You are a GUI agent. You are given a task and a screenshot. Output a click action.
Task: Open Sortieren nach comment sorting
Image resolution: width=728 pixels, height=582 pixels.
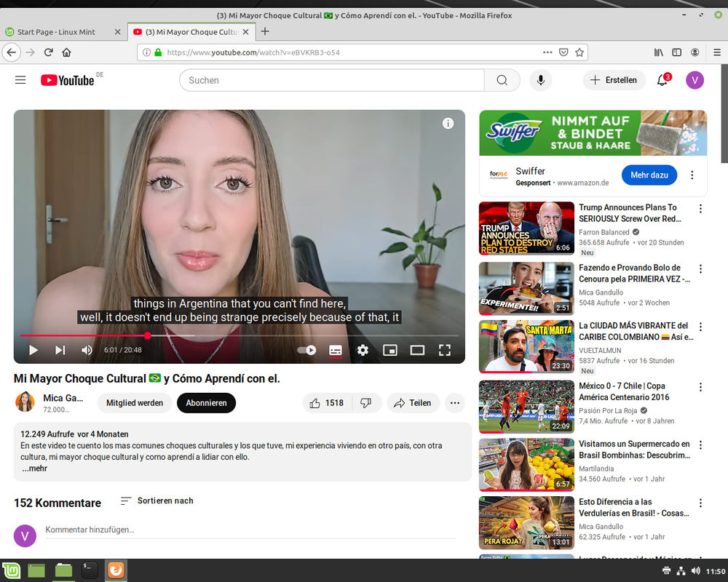157,501
